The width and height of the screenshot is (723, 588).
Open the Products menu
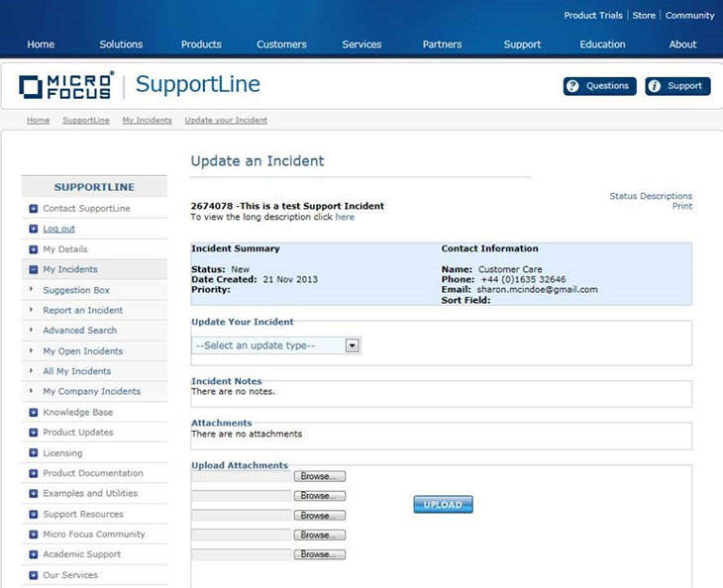[201, 45]
